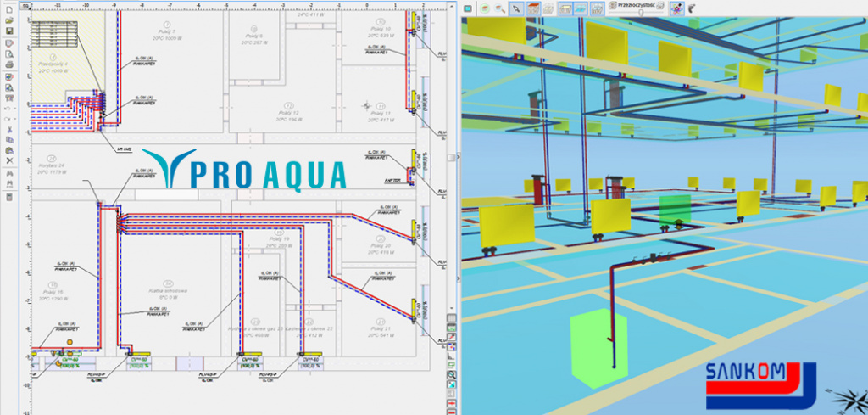Image resolution: width=868 pixels, height=415 pixels.
Task: Undo the last action
Action: 8,109
